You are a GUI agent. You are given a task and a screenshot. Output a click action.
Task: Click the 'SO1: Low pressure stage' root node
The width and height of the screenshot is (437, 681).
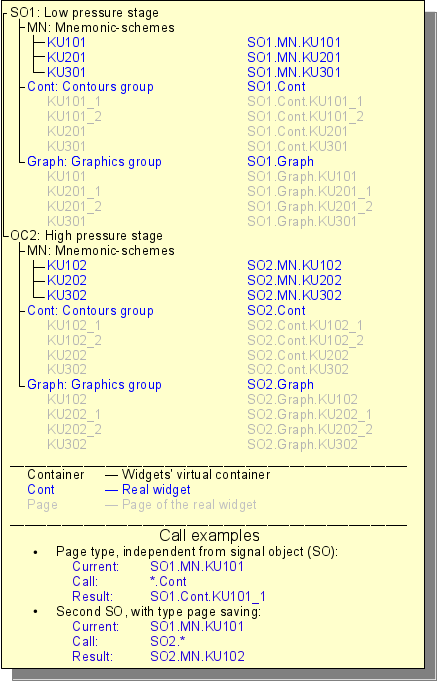84,13
